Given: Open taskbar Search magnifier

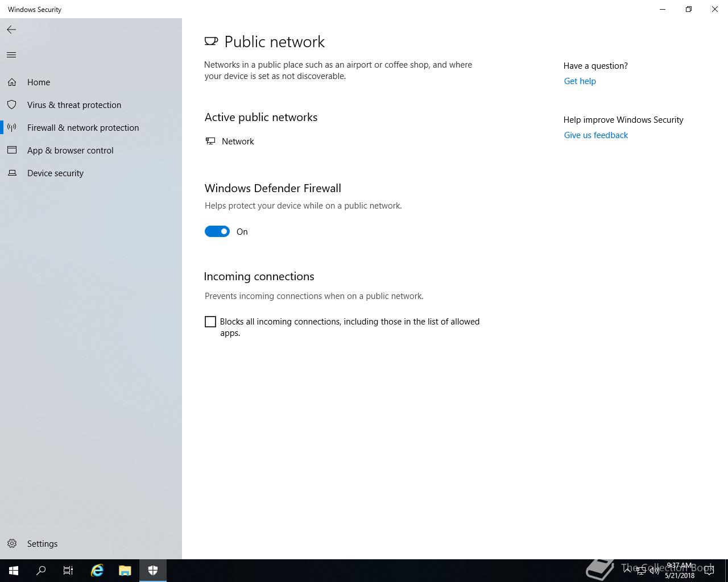Looking at the screenshot, I should (x=41, y=571).
